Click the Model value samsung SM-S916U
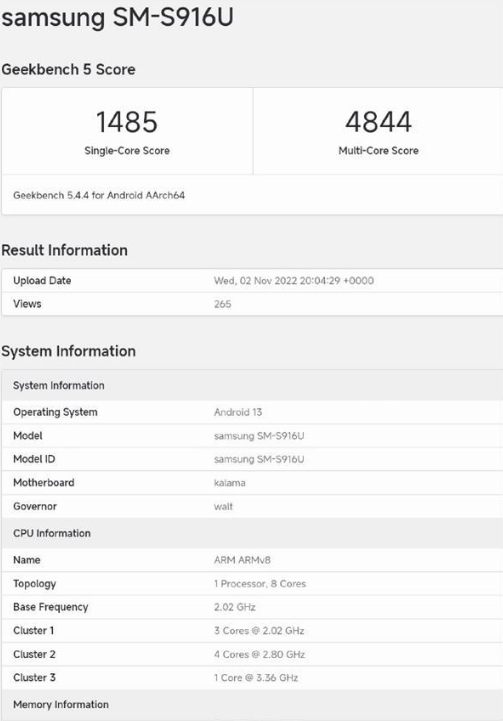 pyautogui.click(x=259, y=435)
